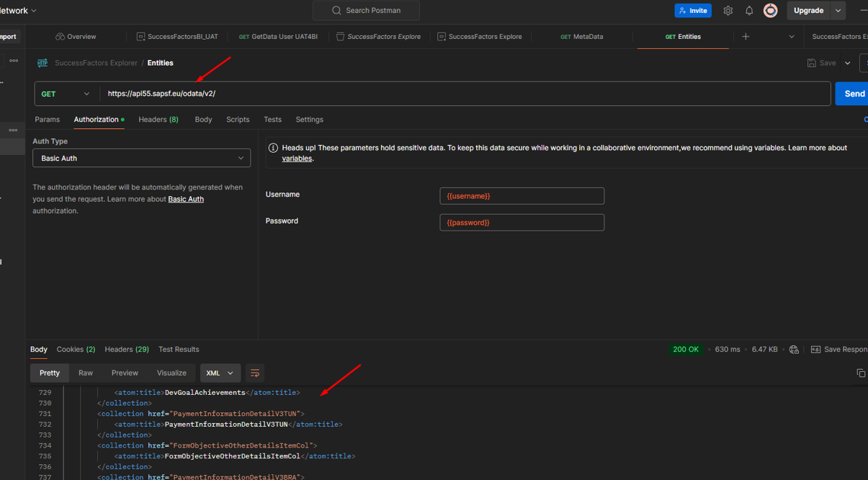This screenshot has height=480, width=868.
Task: Click the Save Response icon
Action: (x=815, y=350)
